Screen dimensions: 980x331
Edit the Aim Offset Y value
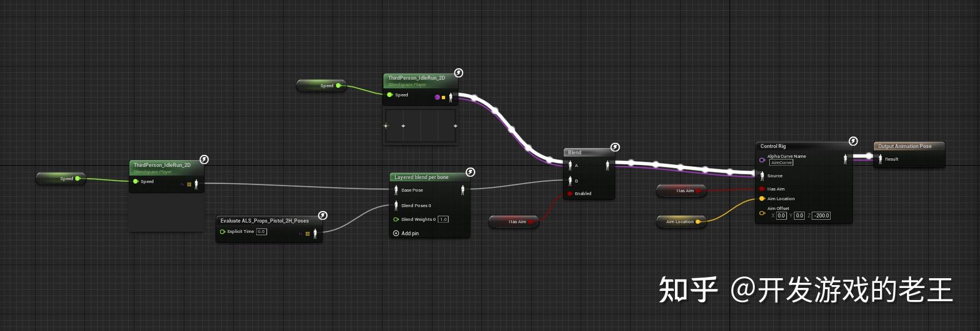pyautogui.click(x=799, y=216)
